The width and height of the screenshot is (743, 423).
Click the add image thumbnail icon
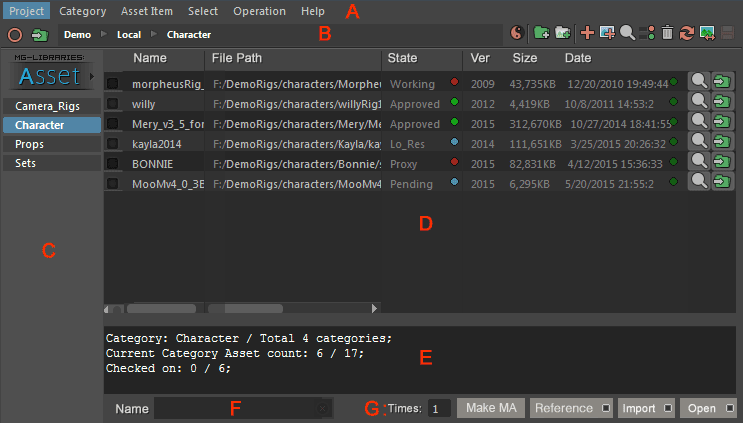click(607, 33)
